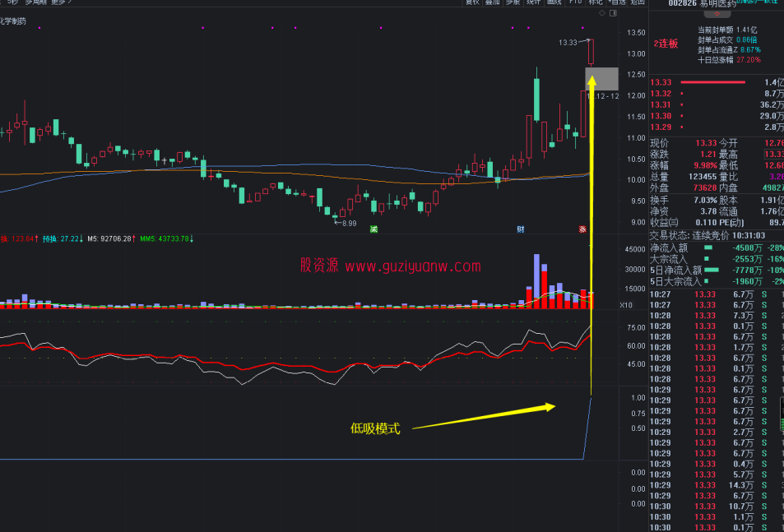This screenshot has height=532, width=784.
Task: Click the 2连板 tag
Action: coord(666,44)
